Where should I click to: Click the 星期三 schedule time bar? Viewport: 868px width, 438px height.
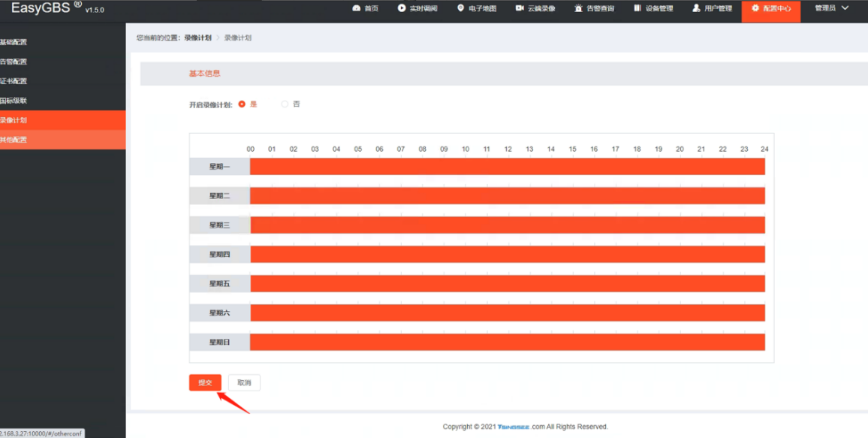[x=508, y=225]
